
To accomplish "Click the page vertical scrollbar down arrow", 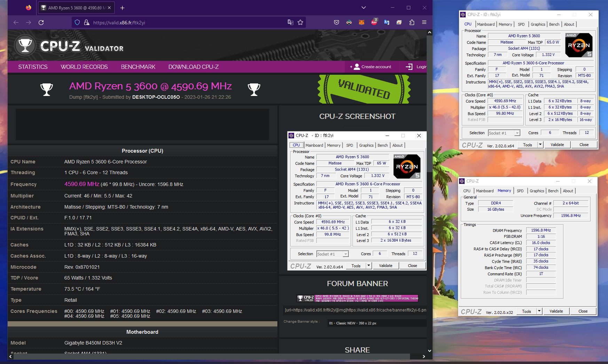I will (x=429, y=351).
